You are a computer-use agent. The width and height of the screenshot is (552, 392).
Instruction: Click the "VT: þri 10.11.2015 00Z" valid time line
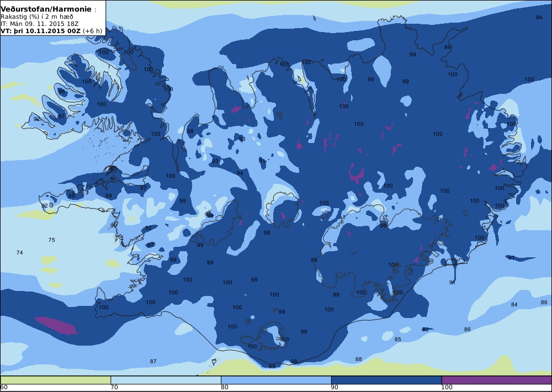tap(41, 31)
